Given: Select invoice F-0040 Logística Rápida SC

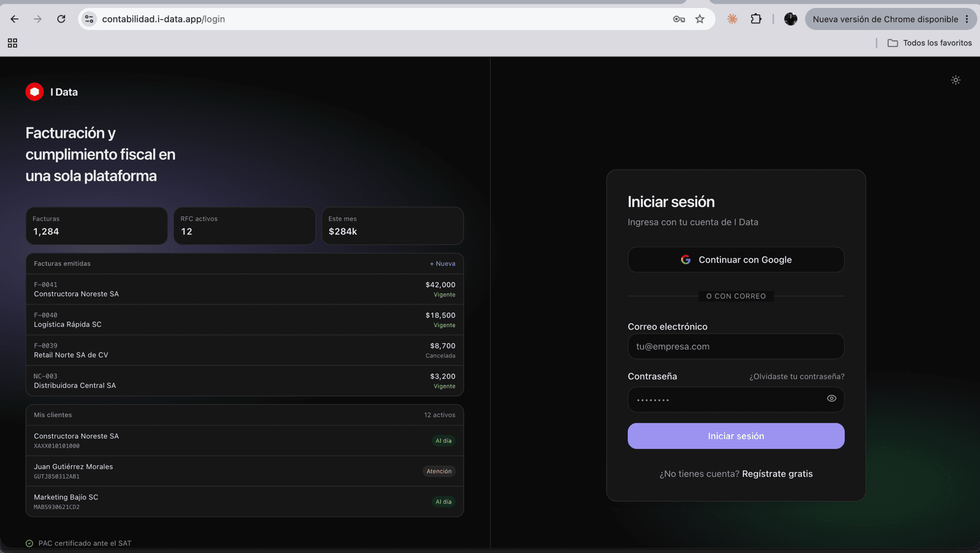Looking at the screenshot, I should 244,320.
